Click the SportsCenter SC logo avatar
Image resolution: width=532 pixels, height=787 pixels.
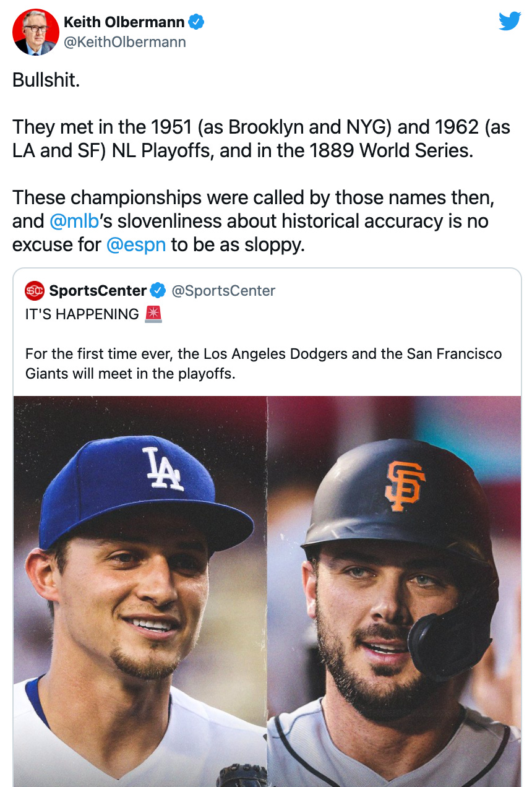35,290
